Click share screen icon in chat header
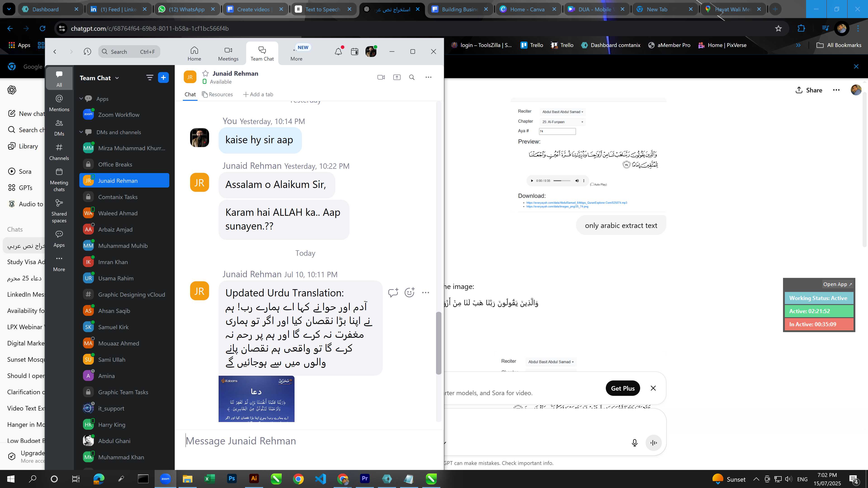Viewport: 868px width, 488px height. [x=397, y=77]
